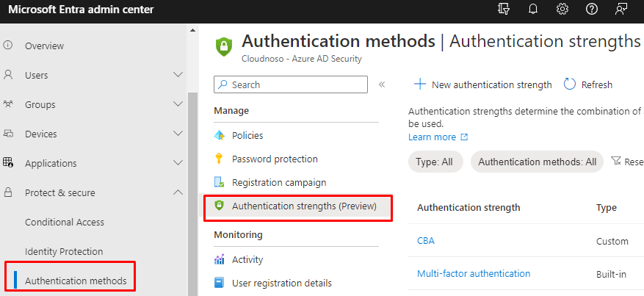
Task: Expand the Users section chevron
Action: [x=178, y=75]
